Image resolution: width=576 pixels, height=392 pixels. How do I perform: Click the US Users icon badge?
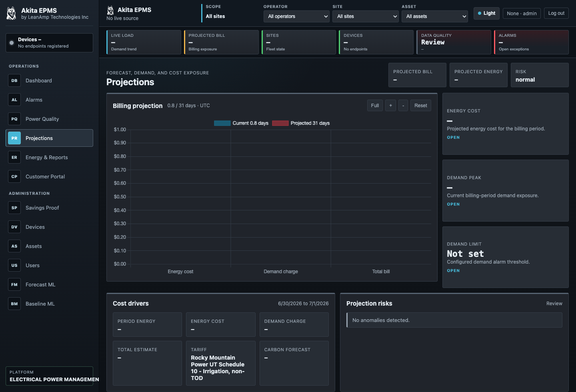tap(14, 265)
